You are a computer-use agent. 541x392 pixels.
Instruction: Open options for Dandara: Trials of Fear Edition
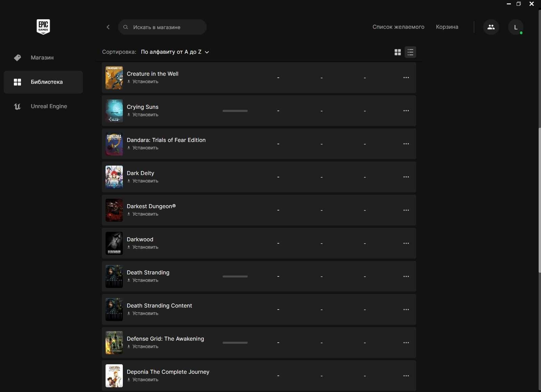tap(406, 144)
